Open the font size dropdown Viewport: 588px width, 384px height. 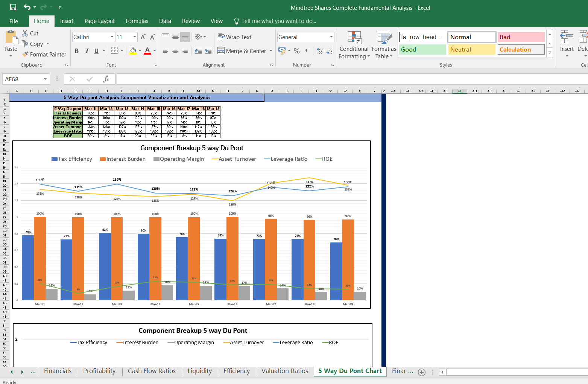click(135, 37)
